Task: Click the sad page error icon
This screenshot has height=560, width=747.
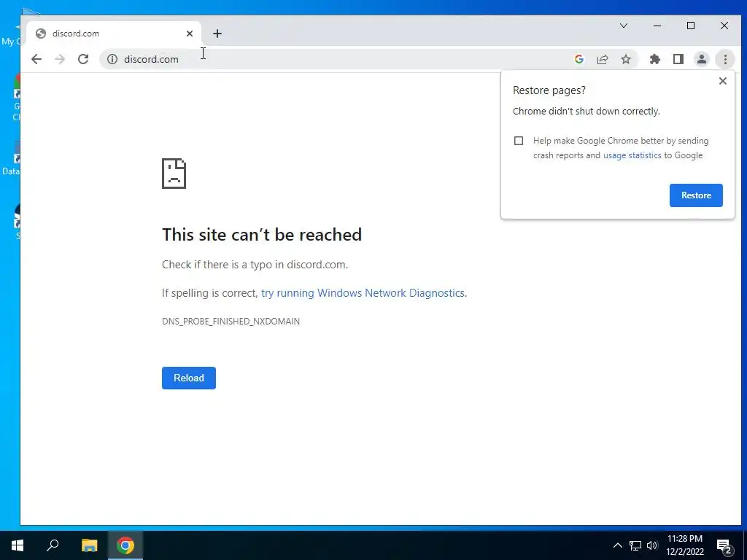Action: coord(174,174)
